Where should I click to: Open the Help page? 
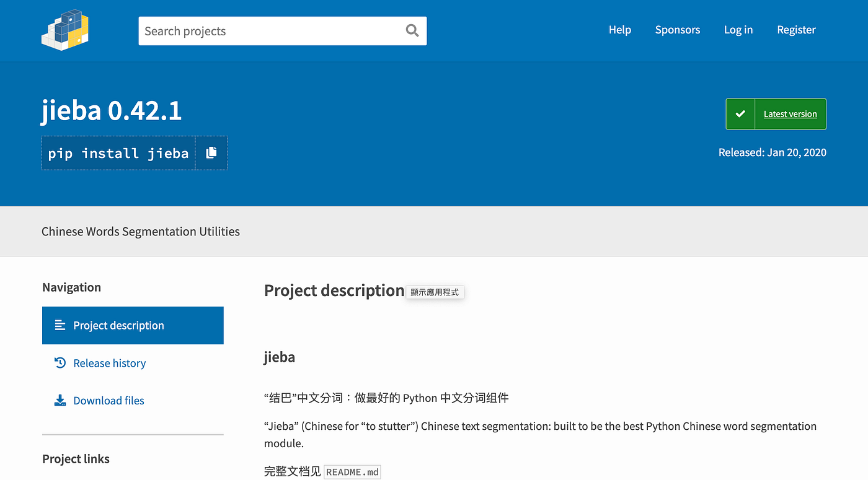tap(620, 30)
